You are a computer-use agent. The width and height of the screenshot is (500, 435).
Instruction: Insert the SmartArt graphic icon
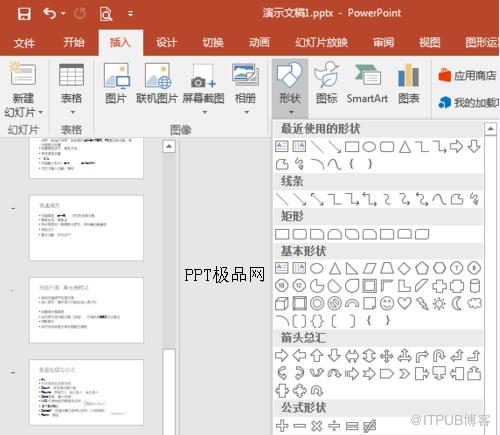367,83
